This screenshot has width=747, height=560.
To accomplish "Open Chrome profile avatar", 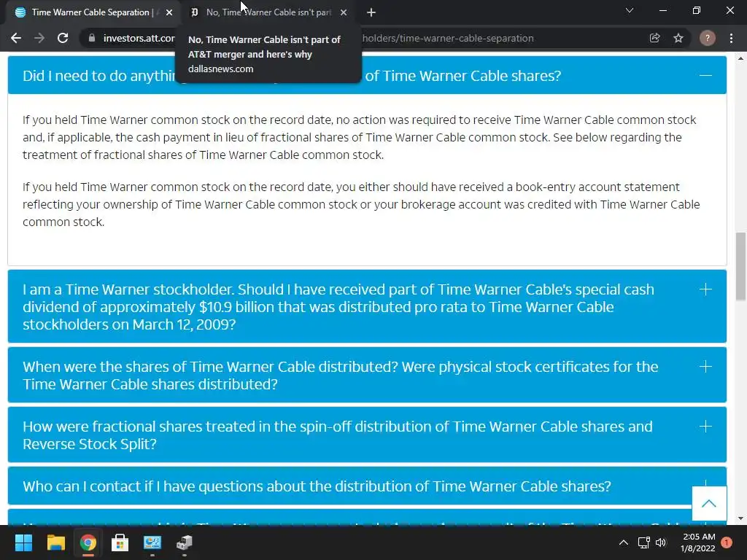I will 707,38.
